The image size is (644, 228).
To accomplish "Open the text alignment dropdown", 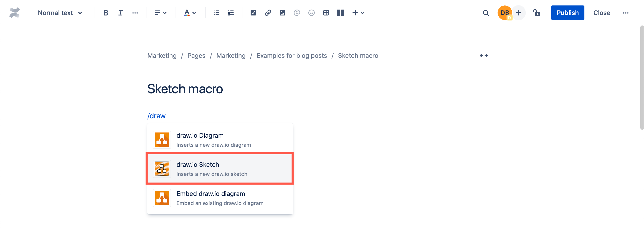I will [x=160, y=13].
